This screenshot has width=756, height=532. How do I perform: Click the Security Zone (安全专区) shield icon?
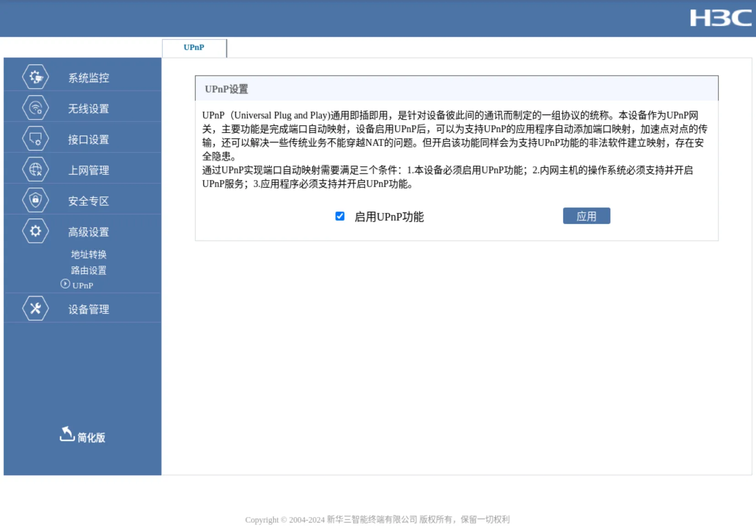[x=35, y=200]
